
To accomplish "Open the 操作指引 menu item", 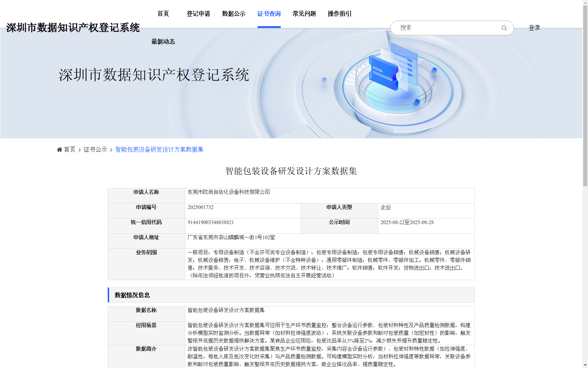I will (x=340, y=14).
